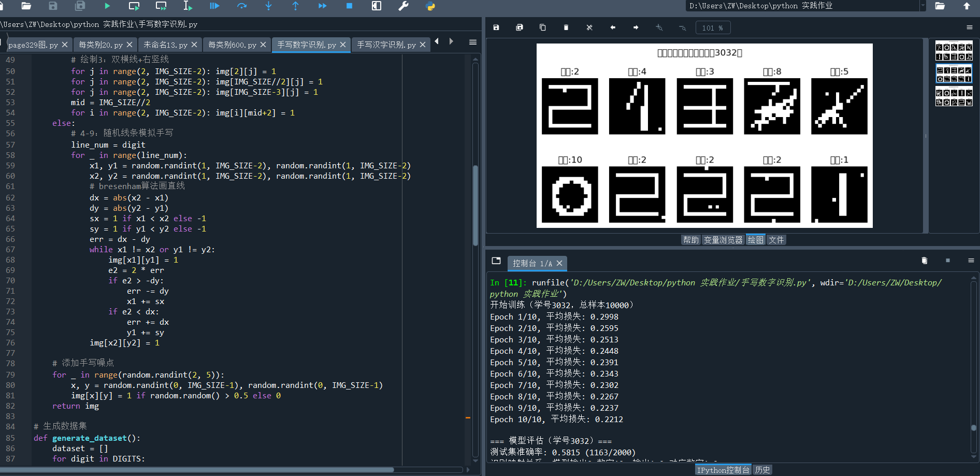Step out of function with up arrow
Screen dimensions: 980x476
(295, 6)
